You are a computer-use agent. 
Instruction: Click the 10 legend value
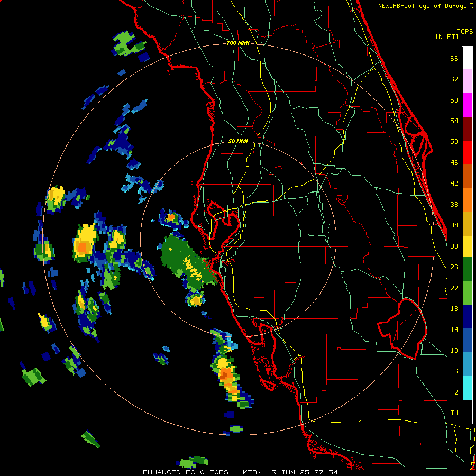(454, 350)
